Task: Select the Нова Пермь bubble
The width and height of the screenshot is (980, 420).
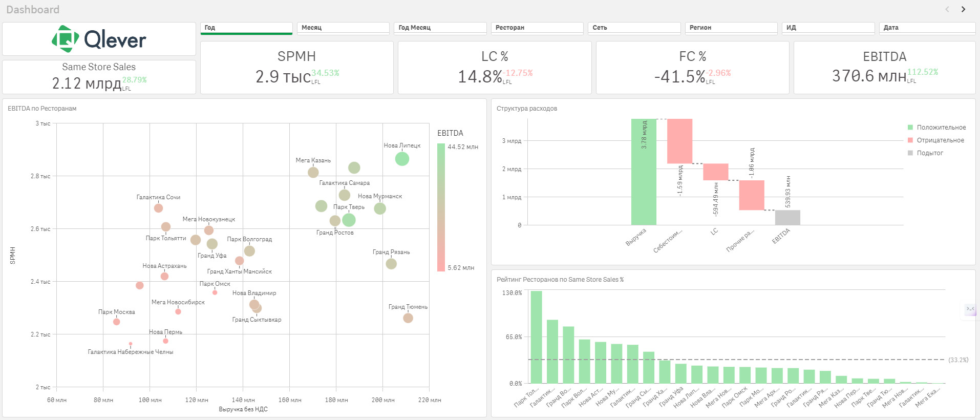Action: (165, 341)
